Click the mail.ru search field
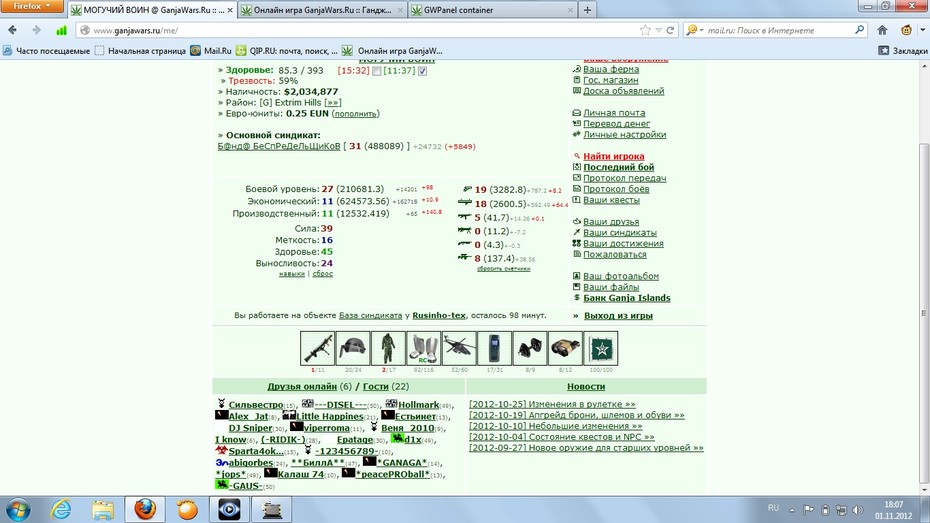 778,30
